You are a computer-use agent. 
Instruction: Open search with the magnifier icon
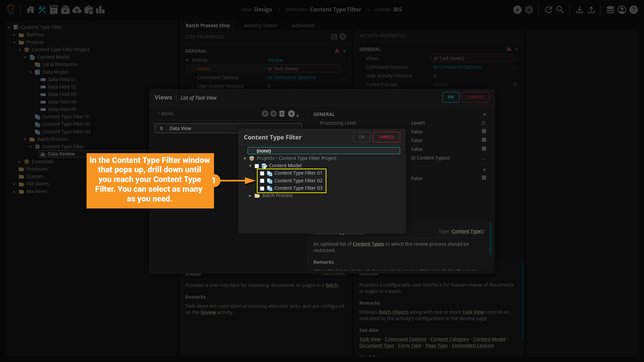(x=560, y=10)
